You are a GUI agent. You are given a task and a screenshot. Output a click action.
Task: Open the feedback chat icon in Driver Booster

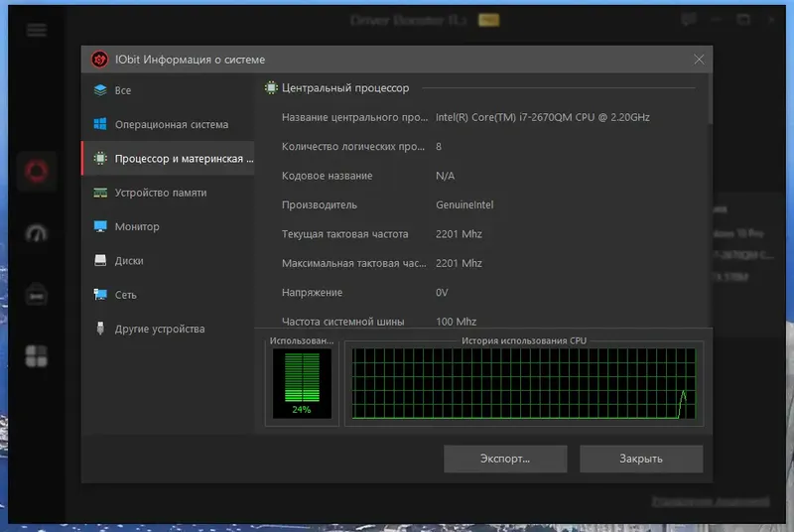689,20
